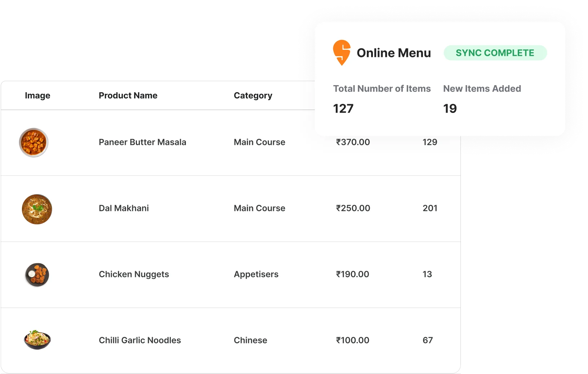Sort by the Category column header
Image resolution: width=588 pixels, height=374 pixels.
253,96
